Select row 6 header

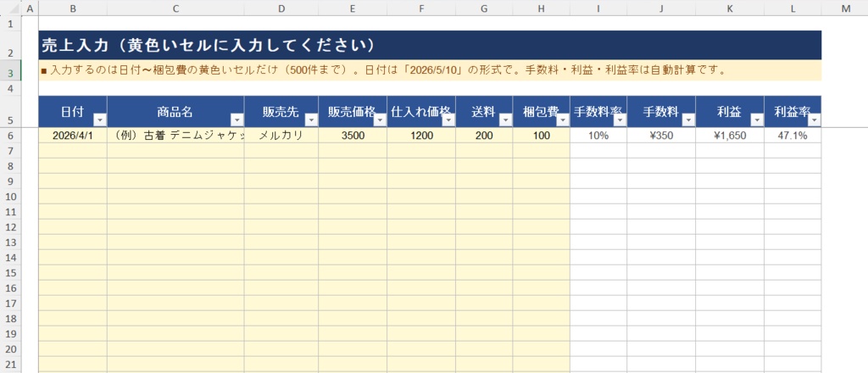pos(11,136)
